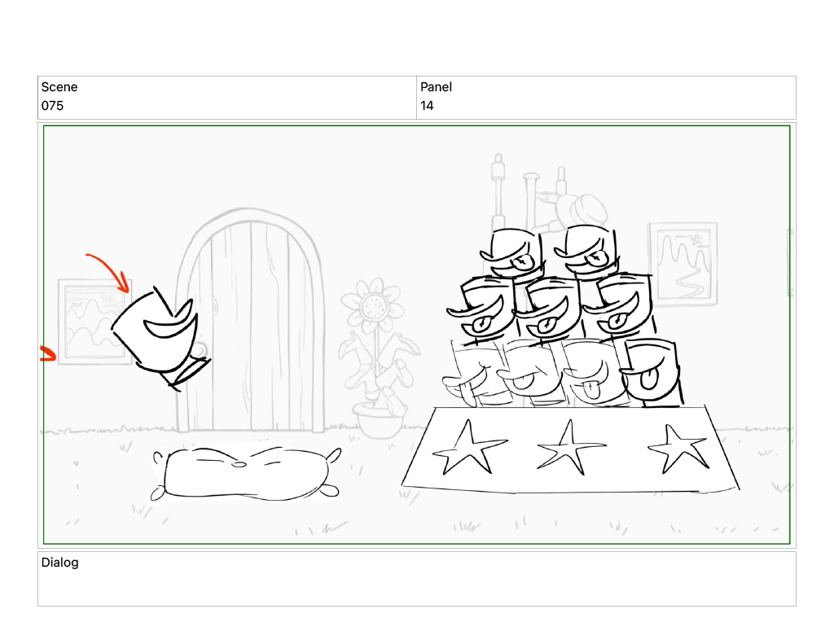This screenshot has width=834, height=644.
Task: Click the red arrow mark at the left edge
Action: (48, 353)
